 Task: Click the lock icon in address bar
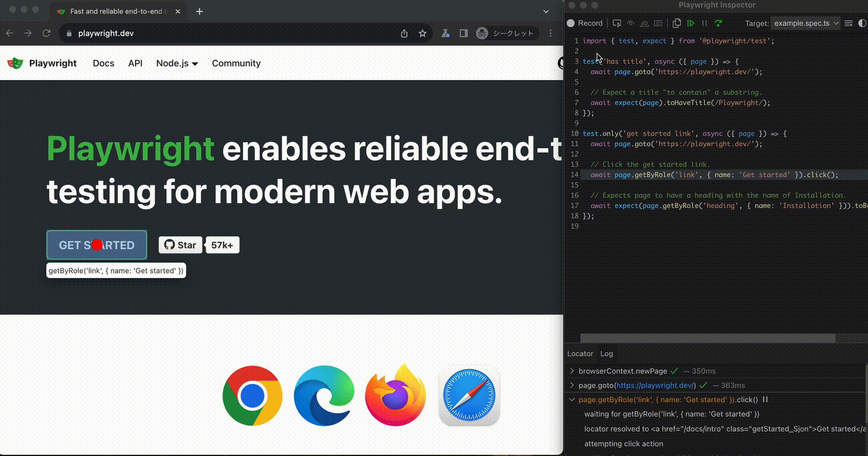(x=69, y=33)
